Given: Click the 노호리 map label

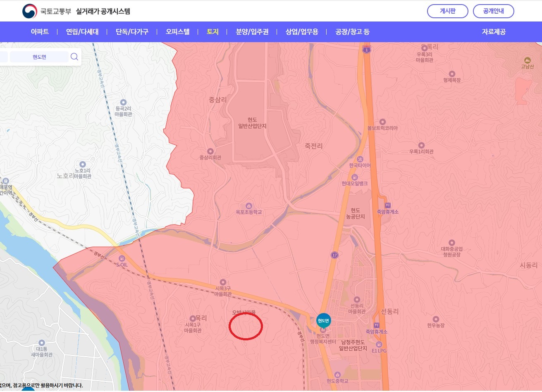Looking at the screenshot, I should [x=65, y=176].
